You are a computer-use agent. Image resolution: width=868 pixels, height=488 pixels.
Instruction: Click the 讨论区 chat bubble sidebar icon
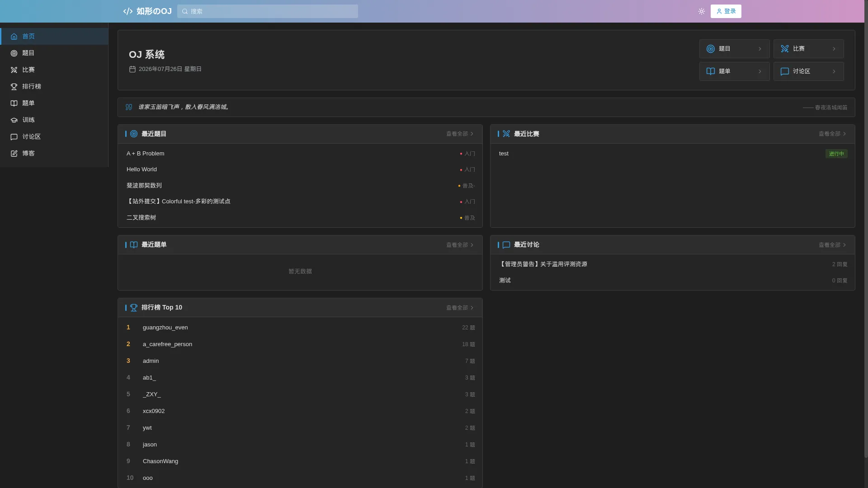[x=14, y=137]
